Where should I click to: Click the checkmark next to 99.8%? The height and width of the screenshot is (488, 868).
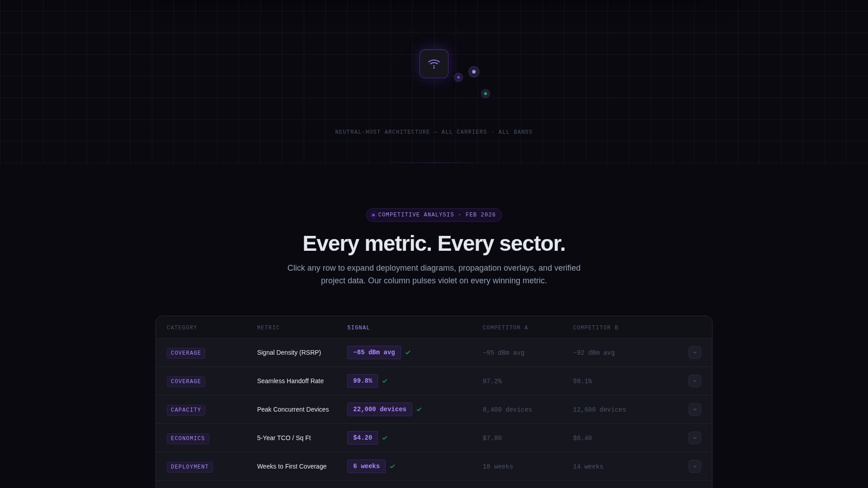coord(385,381)
